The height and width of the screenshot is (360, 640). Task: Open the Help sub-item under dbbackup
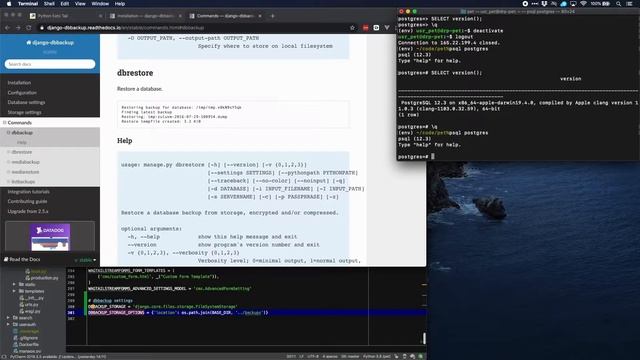tap(22, 142)
